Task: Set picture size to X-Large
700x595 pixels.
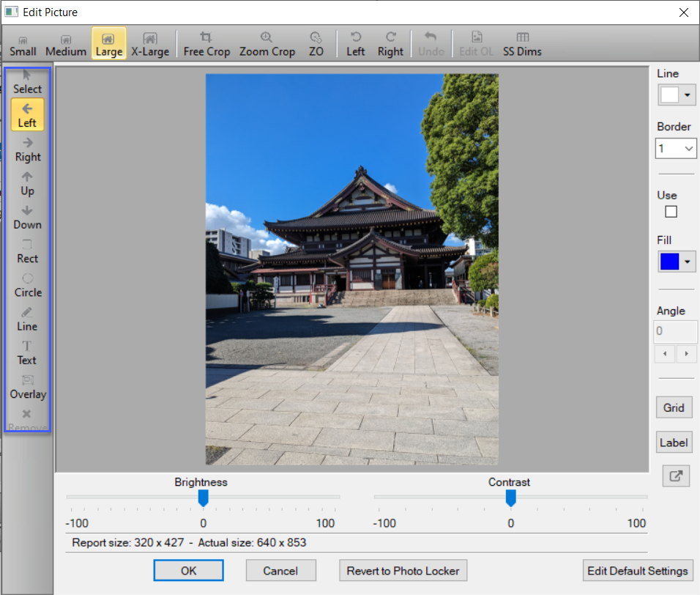Action: 150,44
